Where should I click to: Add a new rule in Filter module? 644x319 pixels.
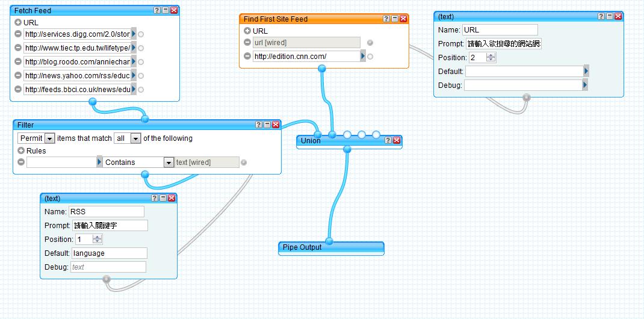coord(21,151)
